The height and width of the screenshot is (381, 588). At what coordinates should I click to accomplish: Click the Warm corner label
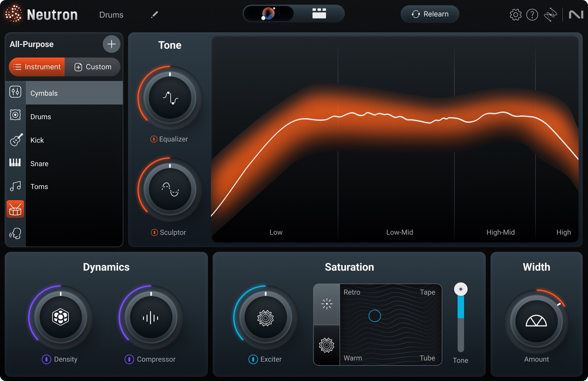353,358
